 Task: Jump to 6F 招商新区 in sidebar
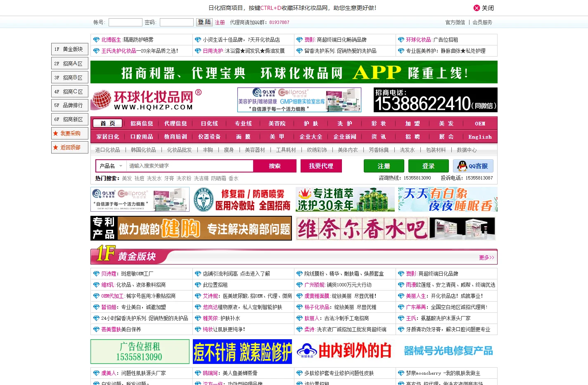pos(70,120)
